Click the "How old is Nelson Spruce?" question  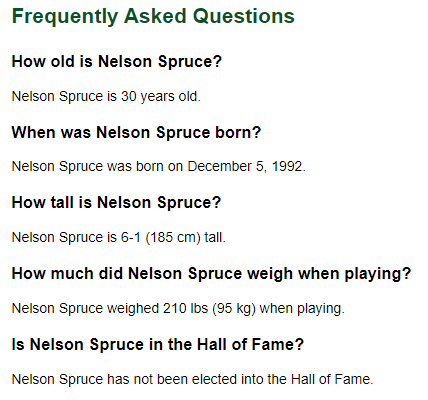click(x=117, y=61)
